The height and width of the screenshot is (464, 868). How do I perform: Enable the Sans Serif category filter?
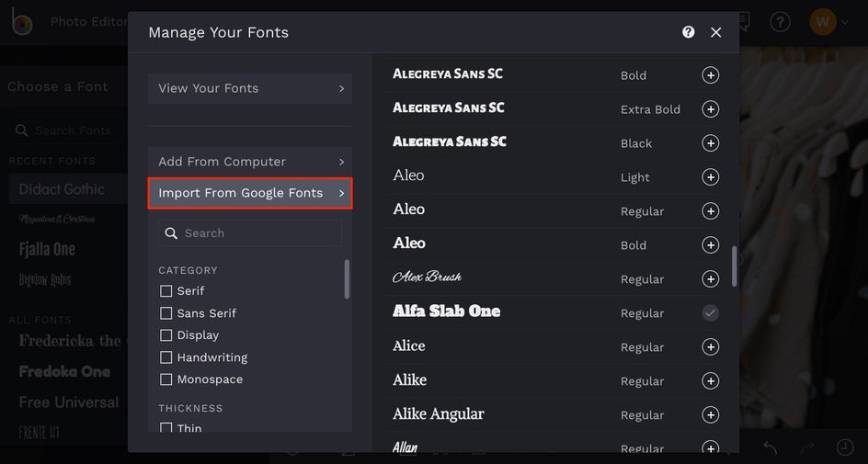tap(166, 313)
